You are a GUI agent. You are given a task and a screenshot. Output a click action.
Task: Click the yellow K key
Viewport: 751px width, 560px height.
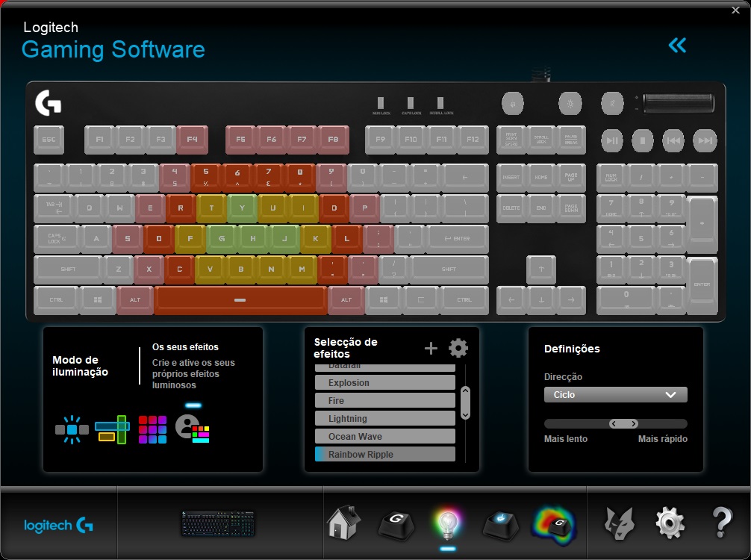pos(316,239)
